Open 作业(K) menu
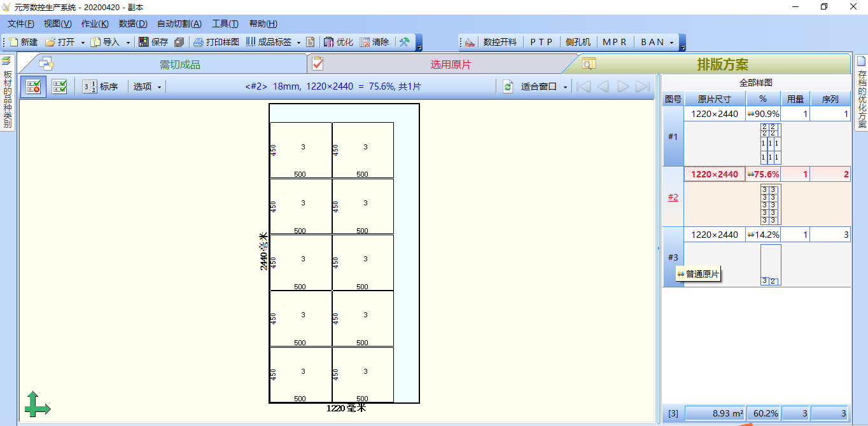The width and height of the screenshot is (868, 426). (95, 24)
